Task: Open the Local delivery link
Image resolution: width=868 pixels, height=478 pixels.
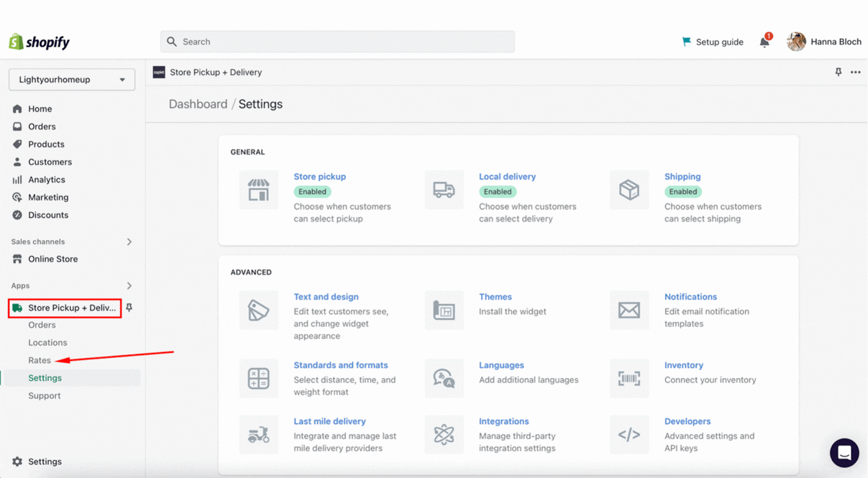Action: click(507, 177)
